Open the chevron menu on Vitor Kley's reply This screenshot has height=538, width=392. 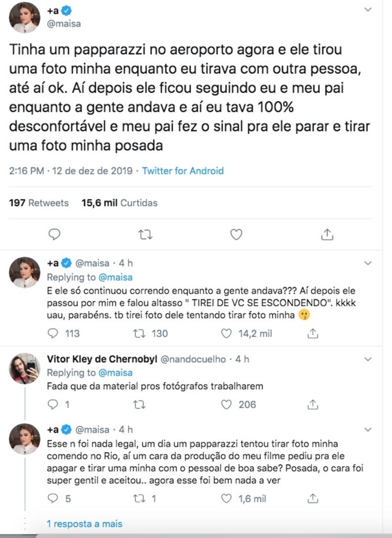(368, 359)
